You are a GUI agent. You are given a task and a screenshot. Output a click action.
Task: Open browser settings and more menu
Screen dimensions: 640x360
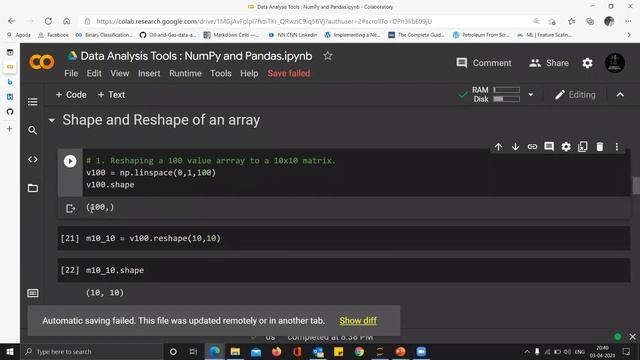click(628, 21)
